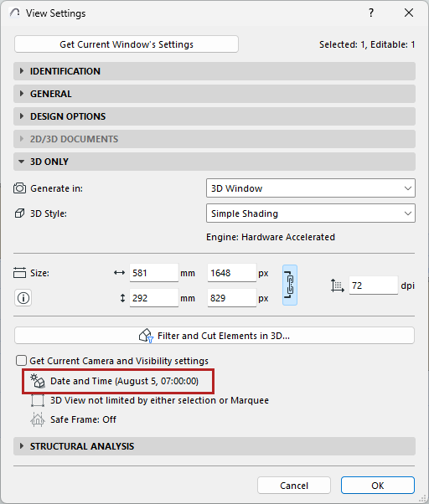This screenshot has width=429, height=504.
Task: Open the Generate in 3D Window dropdown
Action: click(311, 188)
